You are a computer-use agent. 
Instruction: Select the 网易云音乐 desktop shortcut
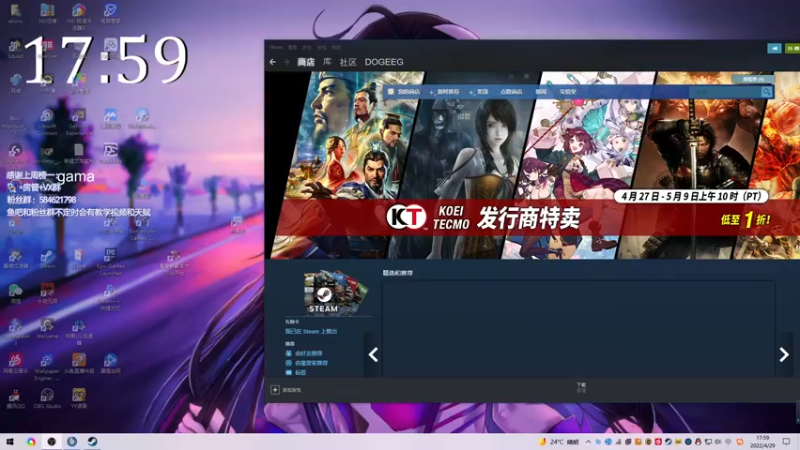coord(15,364)
